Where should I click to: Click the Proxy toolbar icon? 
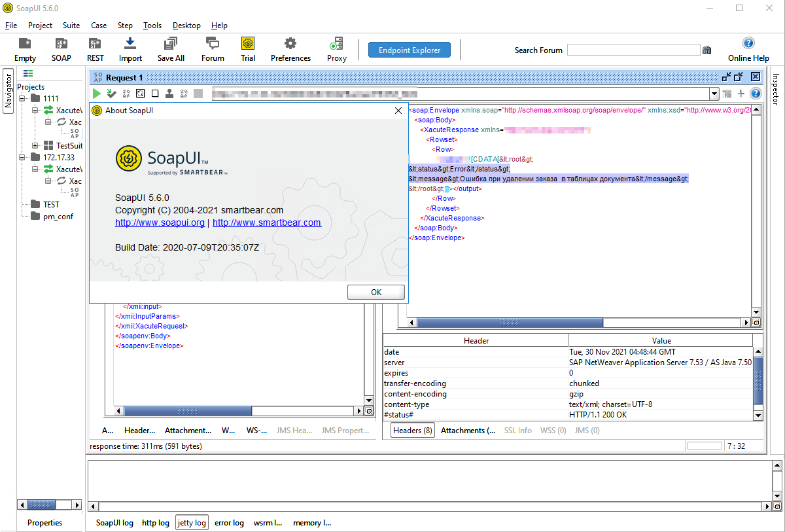point(336,44)
